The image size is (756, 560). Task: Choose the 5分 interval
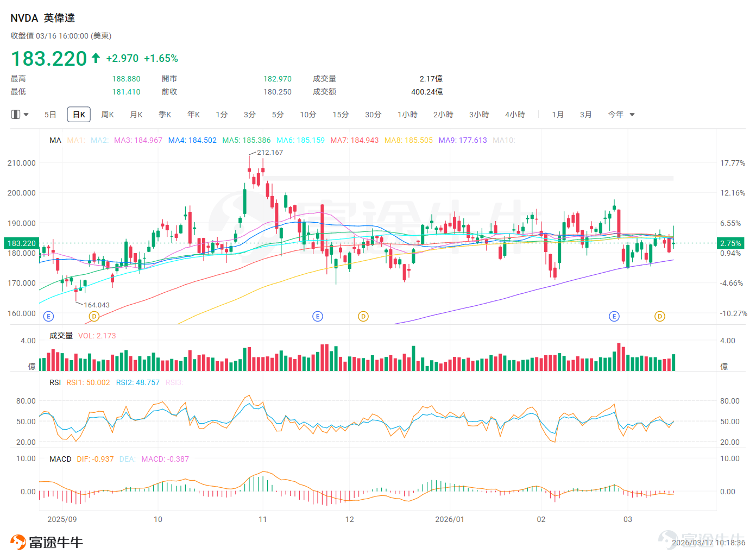[278, 115]
